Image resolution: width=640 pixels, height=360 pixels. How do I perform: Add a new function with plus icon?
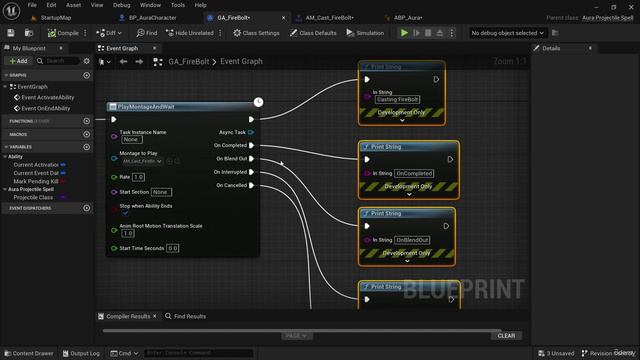click(87, 121)
